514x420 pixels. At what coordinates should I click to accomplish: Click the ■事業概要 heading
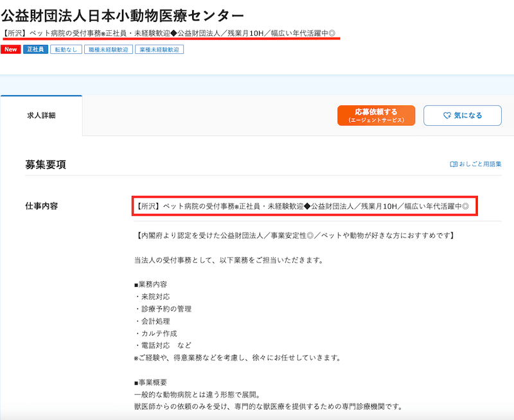(151, 382)
